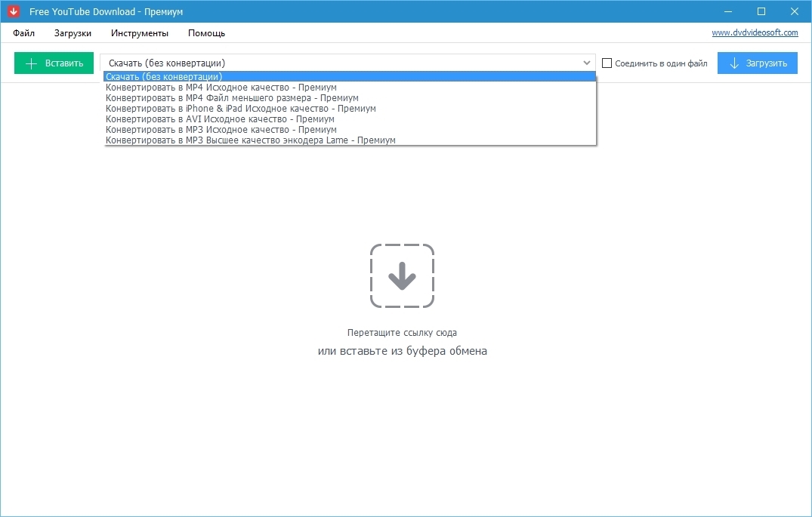Viewport: 812px width, 517px height.
Task: Enable Соединить в один файл checkbox
Action: [607, 63]
